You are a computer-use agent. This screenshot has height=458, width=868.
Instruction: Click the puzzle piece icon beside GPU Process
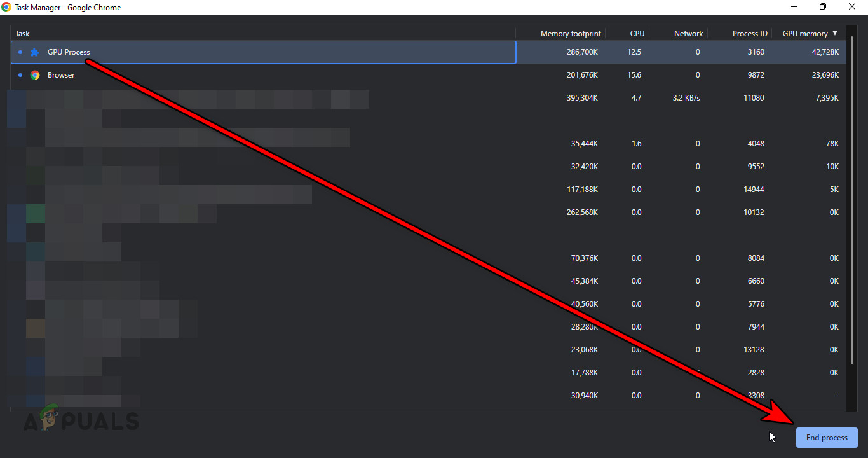point(34,52)
